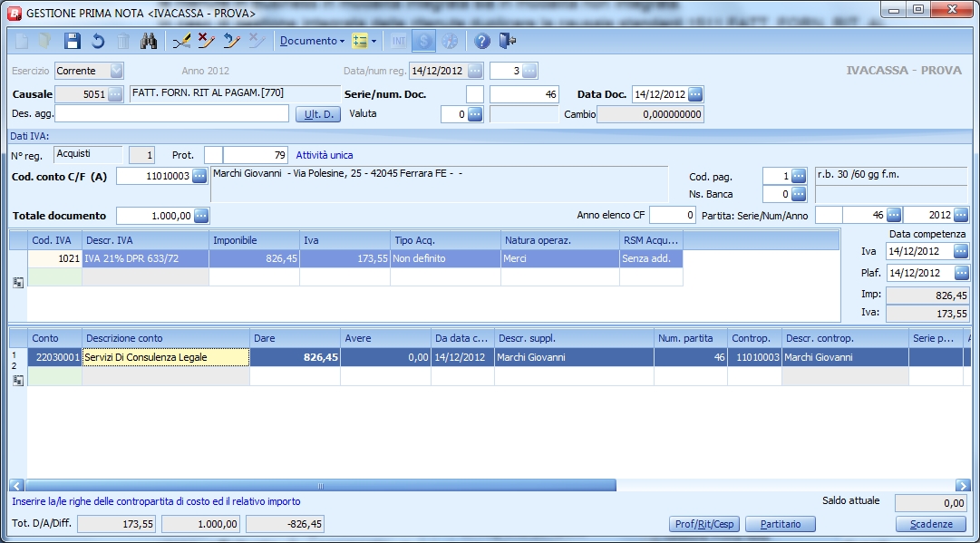Screen dimensions: 980x543
Task: Click the horizontal scrollbar thumb
Action: 321,486
